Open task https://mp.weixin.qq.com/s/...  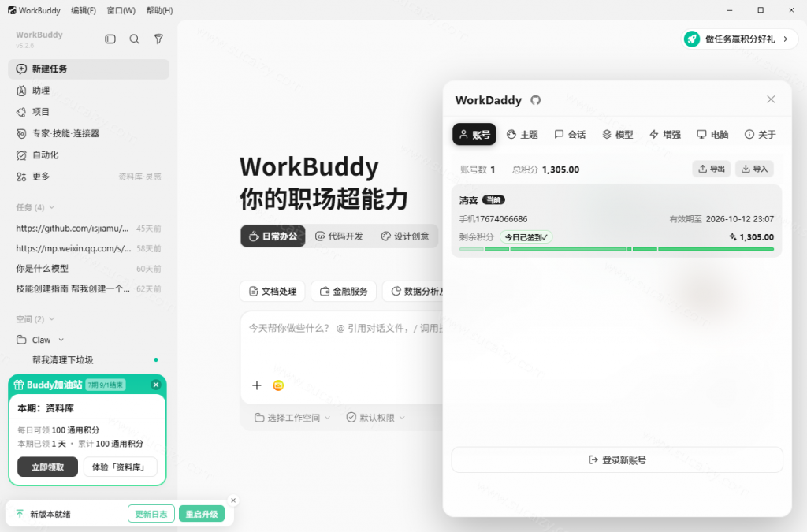click(88, 248)
